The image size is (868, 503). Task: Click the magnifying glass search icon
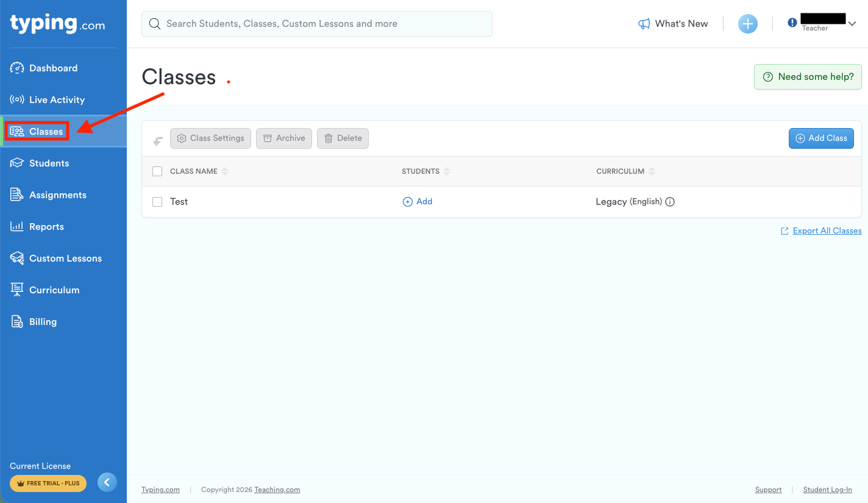point(155,24)
